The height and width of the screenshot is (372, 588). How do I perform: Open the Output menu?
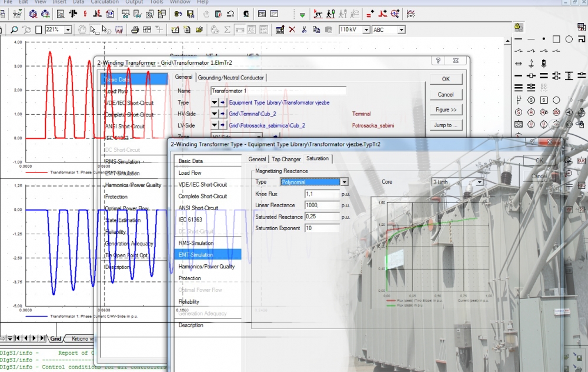[134, 2]
